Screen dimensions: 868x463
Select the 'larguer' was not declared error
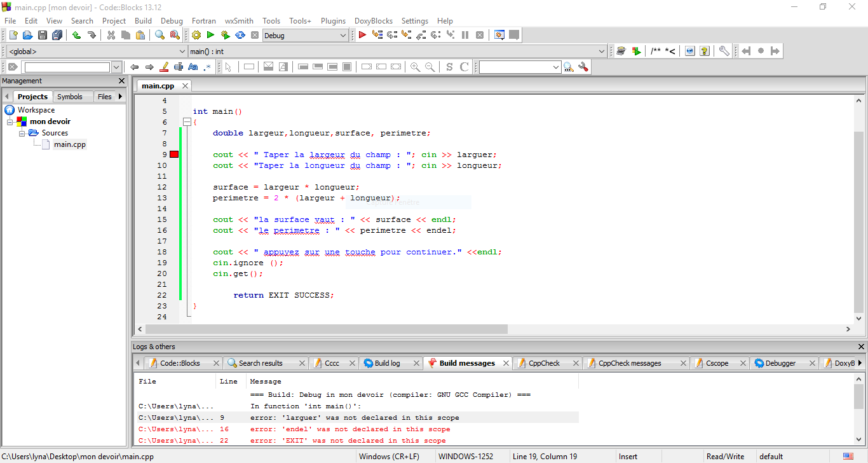[358, 418]
